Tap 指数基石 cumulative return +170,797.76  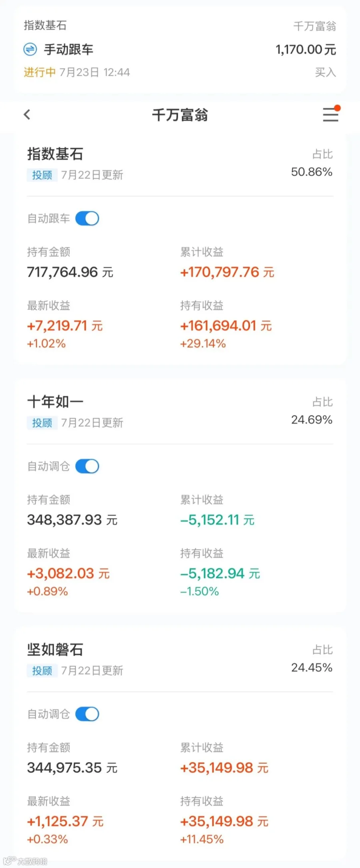[227, 272]
